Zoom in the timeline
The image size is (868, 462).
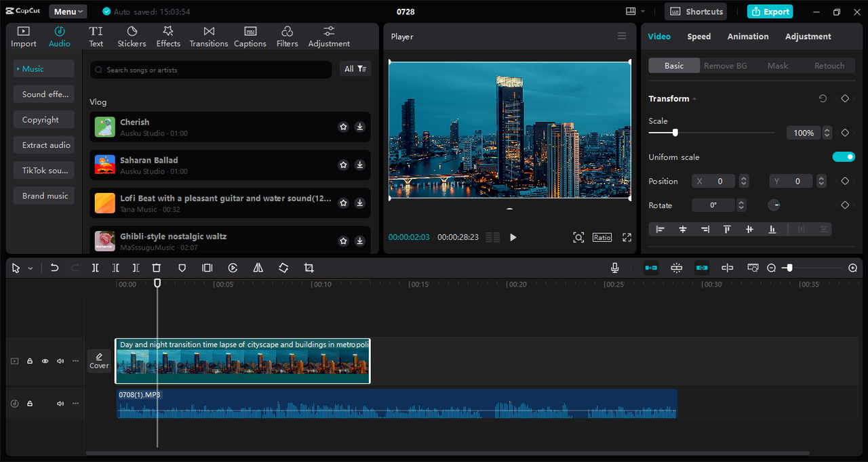[852, 268]
